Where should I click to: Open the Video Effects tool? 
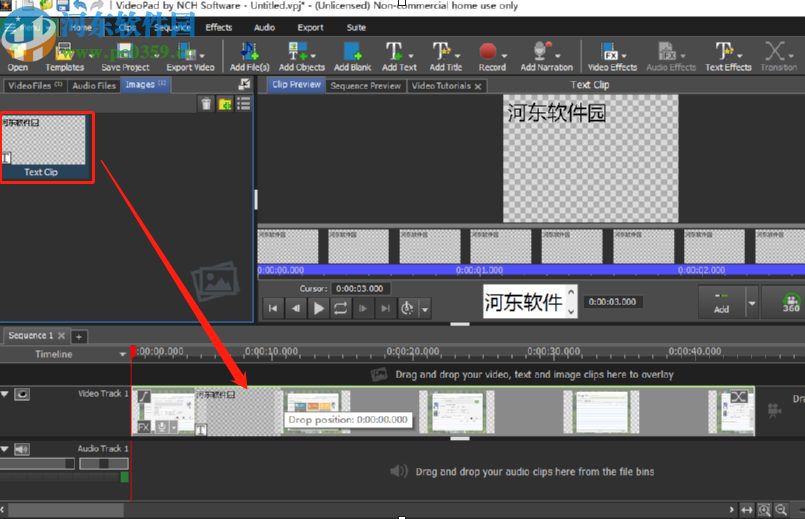(x=612, y=56)
